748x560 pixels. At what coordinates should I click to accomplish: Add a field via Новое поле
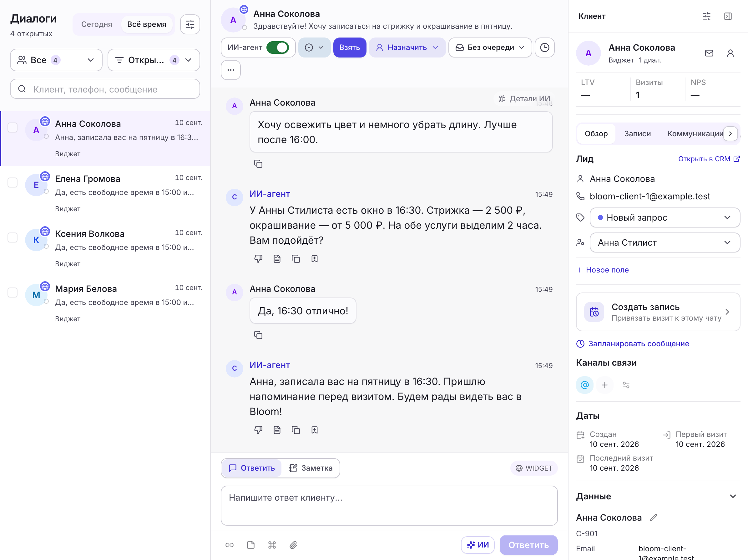pyautogui.click(x=602, y=270)
